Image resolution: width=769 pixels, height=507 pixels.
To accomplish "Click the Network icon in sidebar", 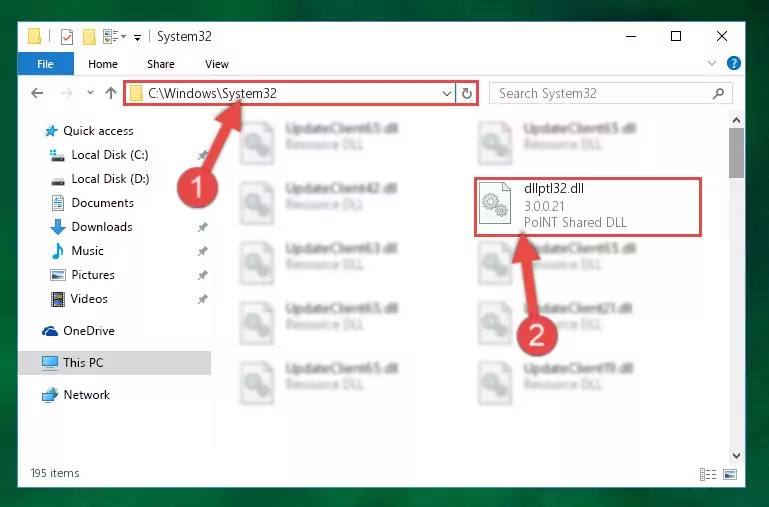I will 50,395.
